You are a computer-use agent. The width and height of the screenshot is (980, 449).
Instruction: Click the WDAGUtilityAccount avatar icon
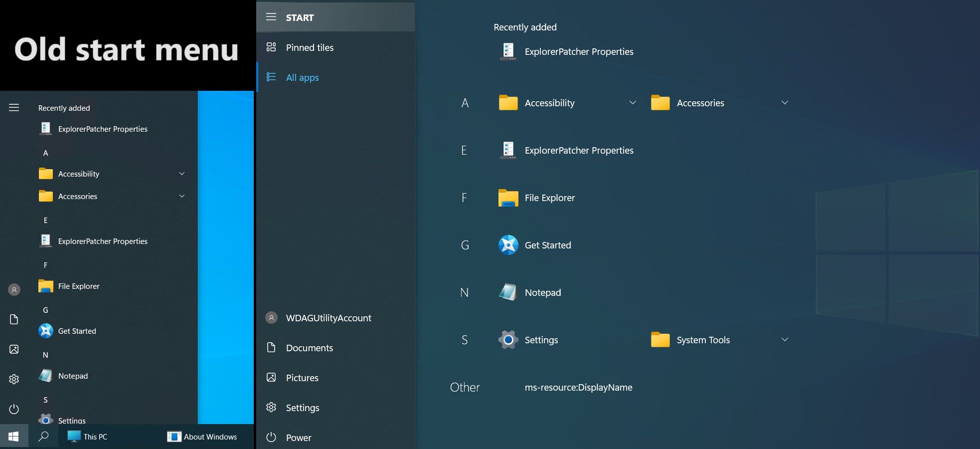pyautogui.click(x=271, y=317)
